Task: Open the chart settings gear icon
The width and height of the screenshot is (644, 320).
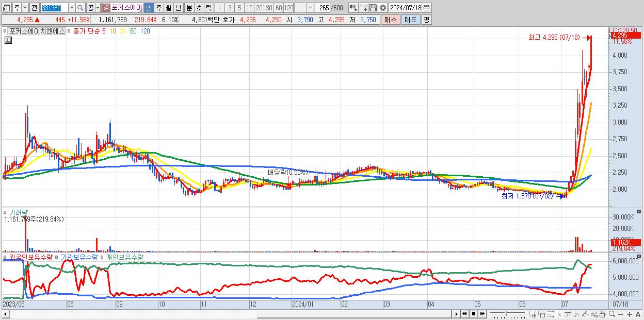Action: pos(382,8)
